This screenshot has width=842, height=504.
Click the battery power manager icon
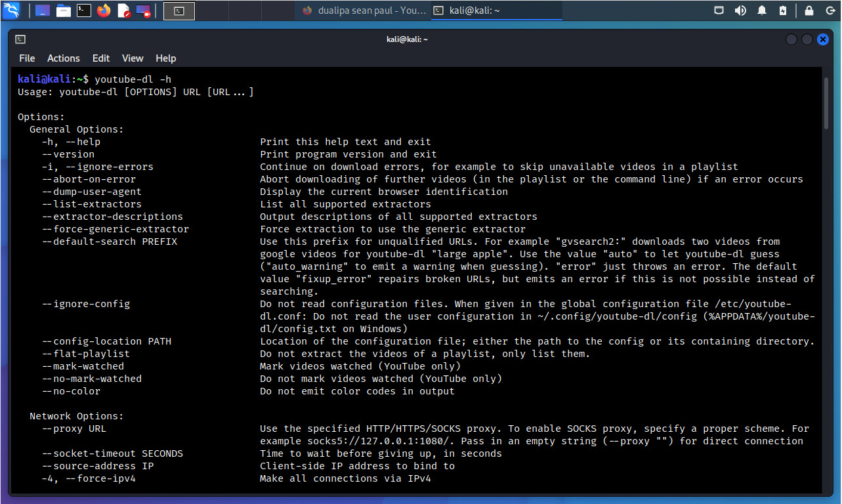click(782, 10)
